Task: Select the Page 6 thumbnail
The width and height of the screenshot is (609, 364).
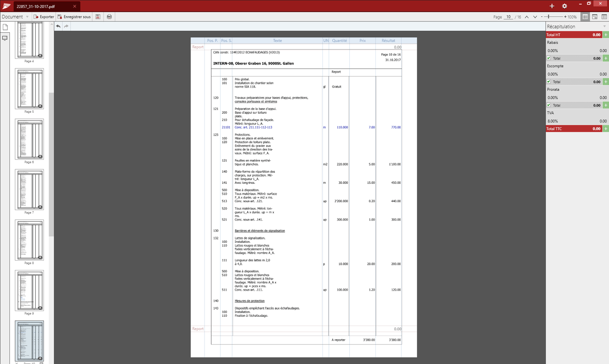Action: [x=29, y=139]
